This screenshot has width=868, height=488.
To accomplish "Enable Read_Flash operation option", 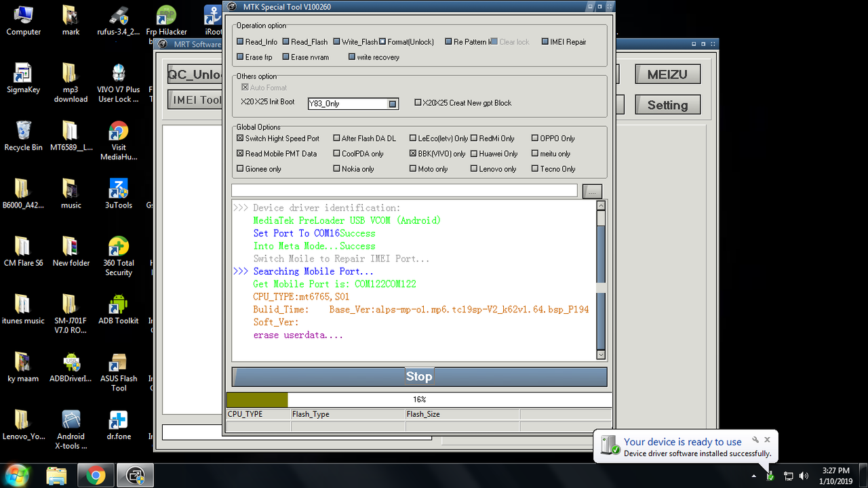I will tap(305, 41).
